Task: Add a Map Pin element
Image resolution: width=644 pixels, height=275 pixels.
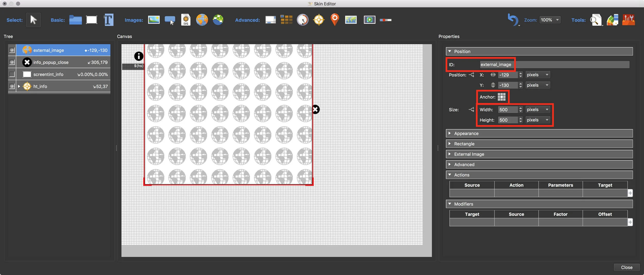Action: click(335, 20)
